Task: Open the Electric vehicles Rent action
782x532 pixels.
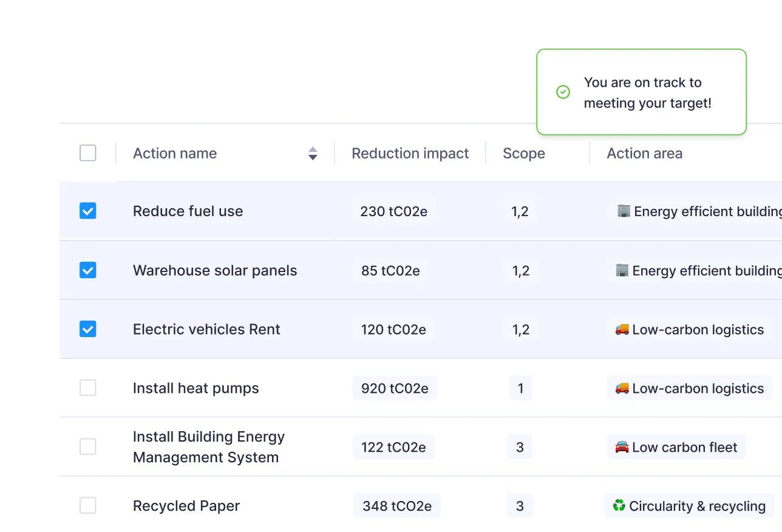Action: 206,329
